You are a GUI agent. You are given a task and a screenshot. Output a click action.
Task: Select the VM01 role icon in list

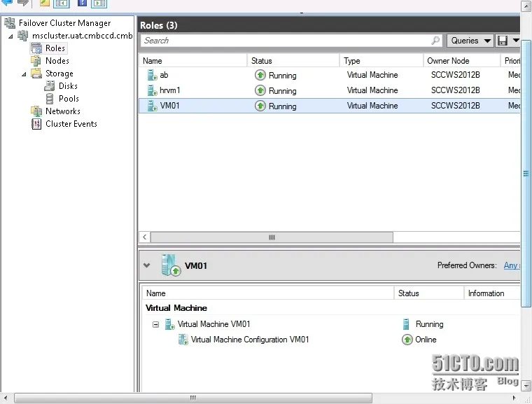click(152, 106)
